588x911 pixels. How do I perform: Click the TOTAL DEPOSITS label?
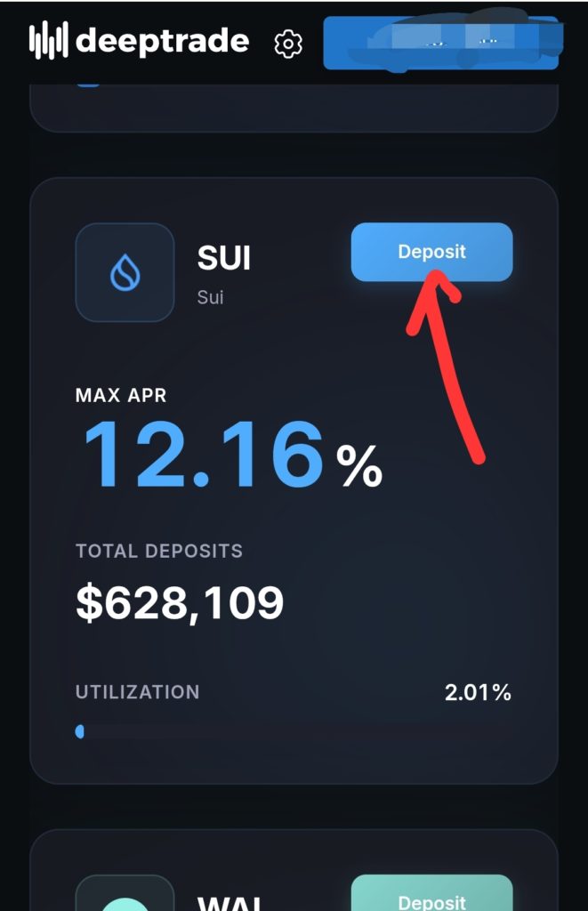click(159, 551)
